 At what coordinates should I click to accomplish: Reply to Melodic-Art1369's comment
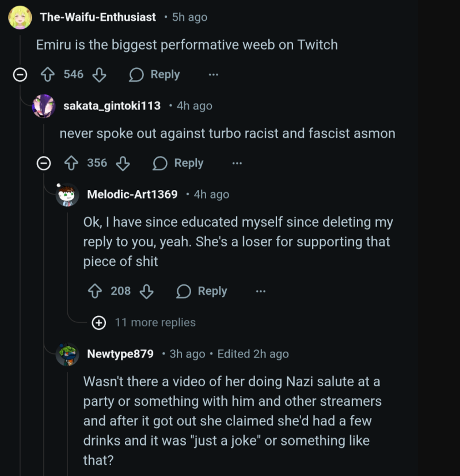(202, 291)
